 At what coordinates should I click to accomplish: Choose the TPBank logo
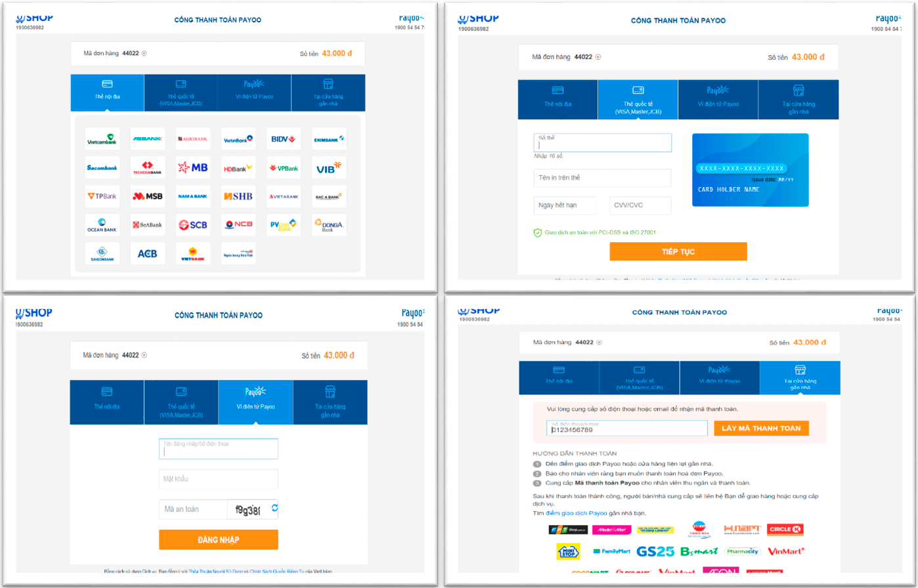102,196
